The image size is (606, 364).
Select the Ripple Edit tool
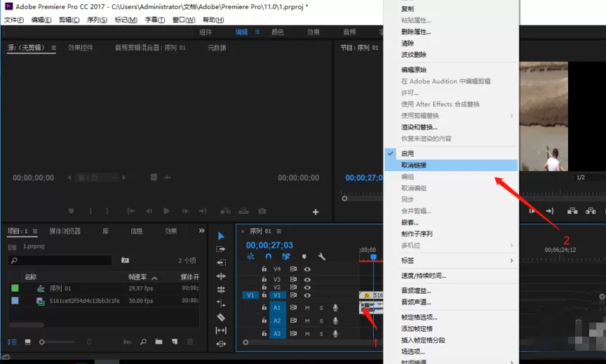point(221,276)
